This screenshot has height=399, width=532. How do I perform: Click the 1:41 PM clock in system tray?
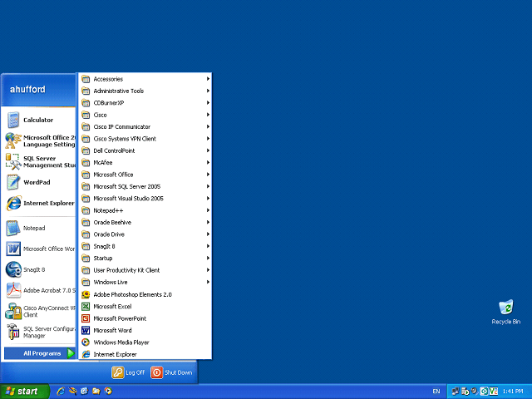point(513,392)
